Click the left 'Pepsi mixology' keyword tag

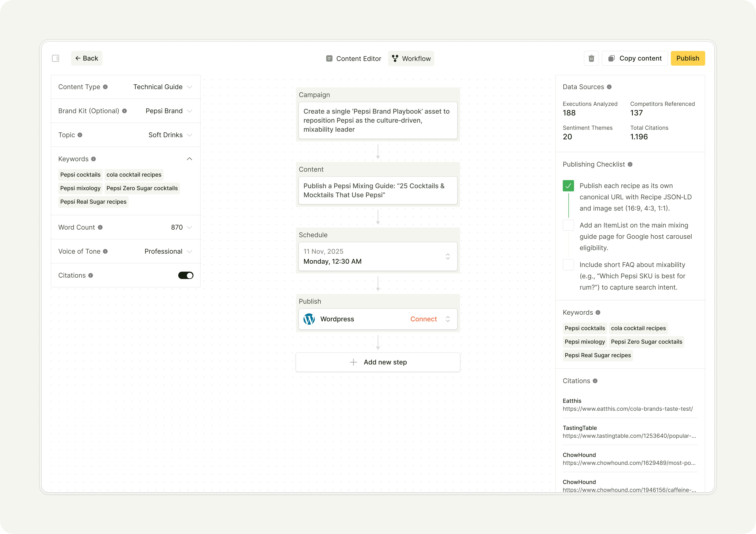pyautogui.click(x=80, y=188)
